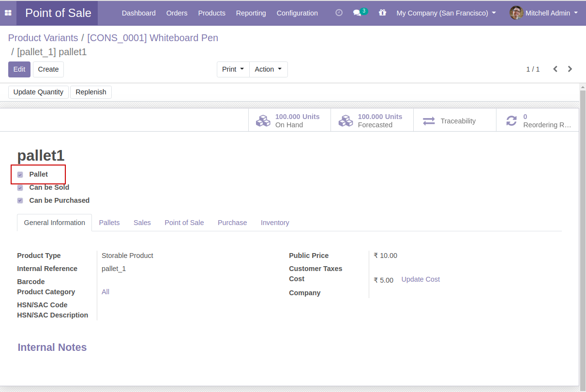
Task: Switch to the Point of Sale tab
Action: [184, 223]
